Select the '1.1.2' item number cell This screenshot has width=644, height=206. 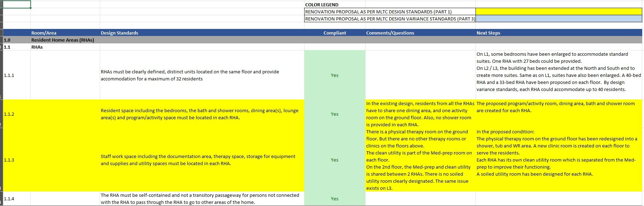coord(17,114)
